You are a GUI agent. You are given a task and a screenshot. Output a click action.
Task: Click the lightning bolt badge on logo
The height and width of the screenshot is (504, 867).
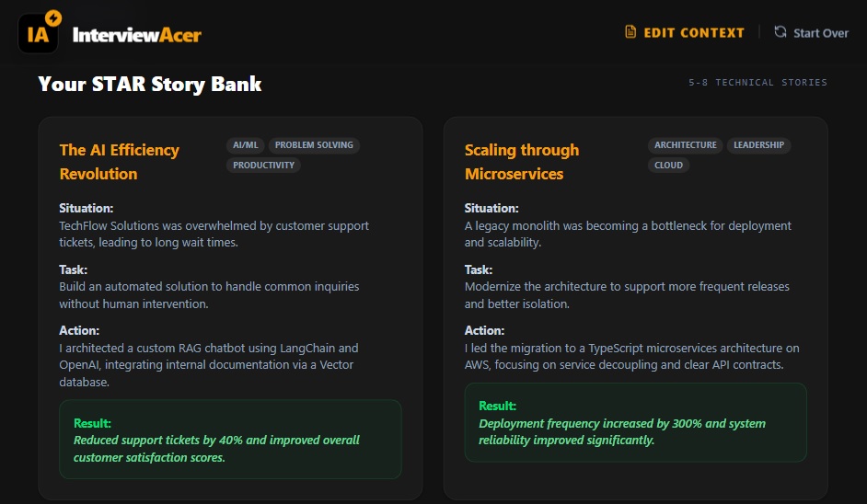[x=53, y=17]
